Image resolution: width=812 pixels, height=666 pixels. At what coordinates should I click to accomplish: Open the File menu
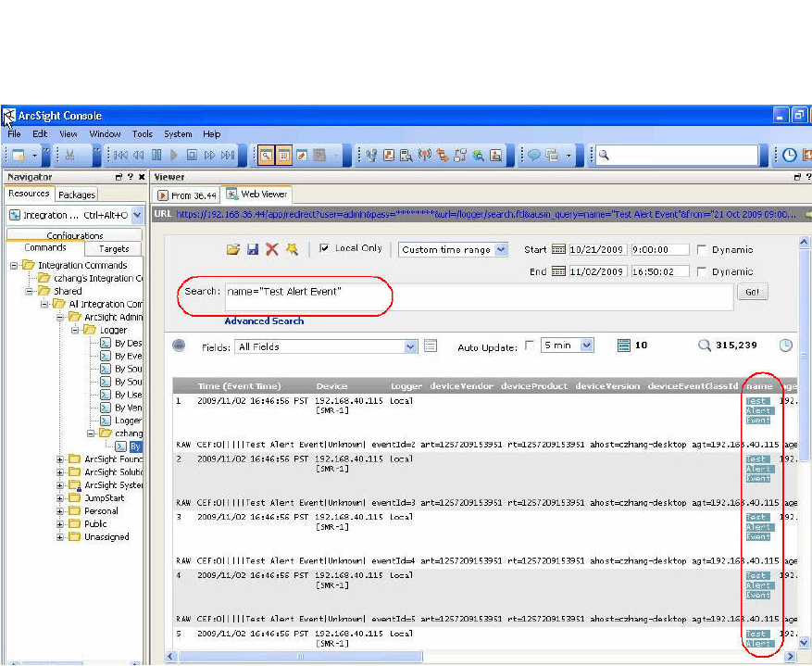coord(14,134)
